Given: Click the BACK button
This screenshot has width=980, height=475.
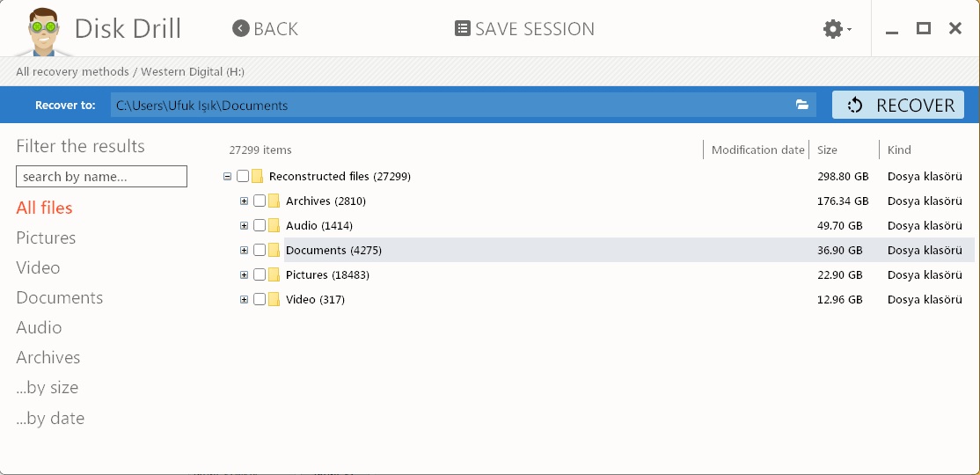Looking at the screenshot, I should (x=265, y=29).
